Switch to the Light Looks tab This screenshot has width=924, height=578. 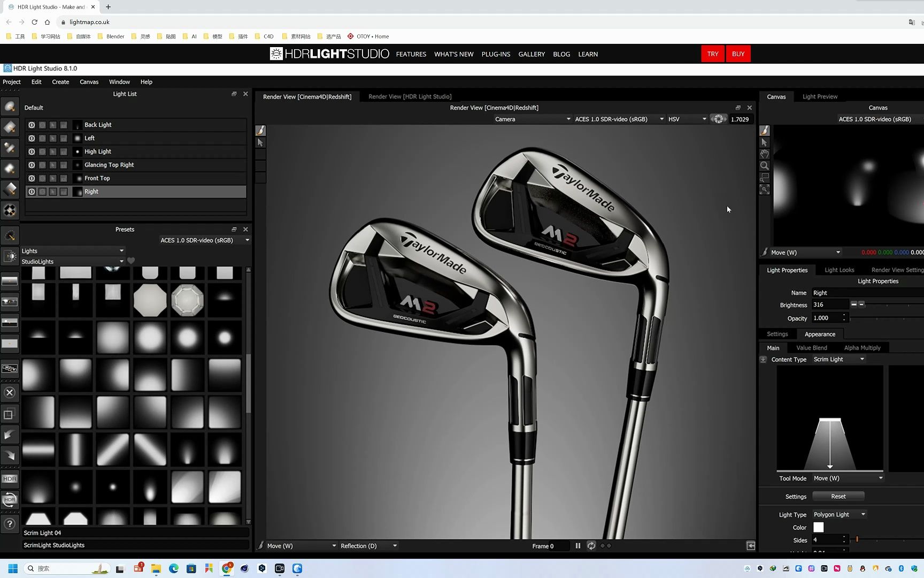[839, 270]
